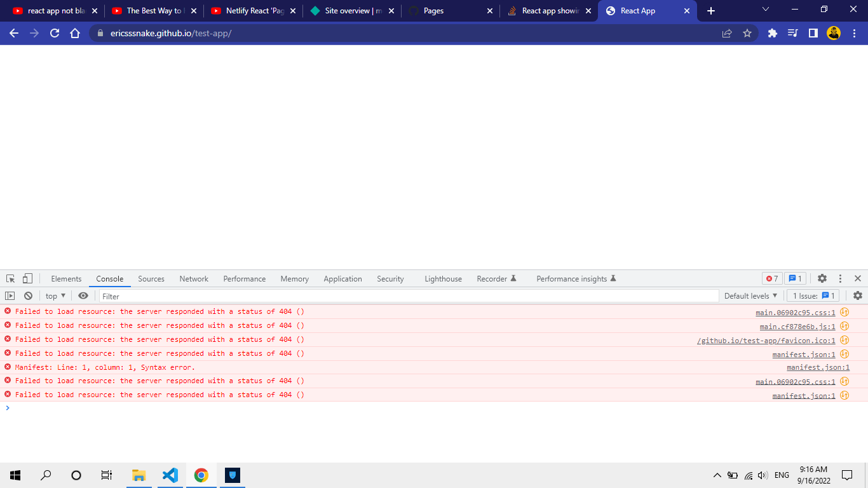Open the customize DevTools three-dot menu
This screenshot has height=488, width=868.
click(x=840, y=278)
